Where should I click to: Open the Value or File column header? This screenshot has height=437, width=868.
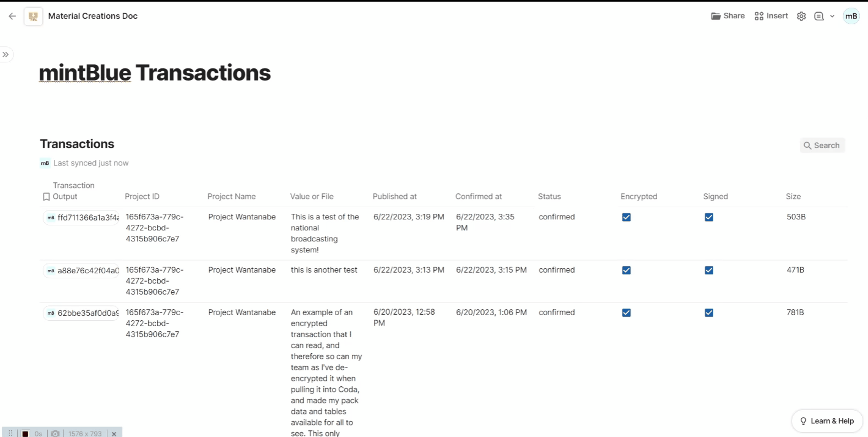coord(312,197)
